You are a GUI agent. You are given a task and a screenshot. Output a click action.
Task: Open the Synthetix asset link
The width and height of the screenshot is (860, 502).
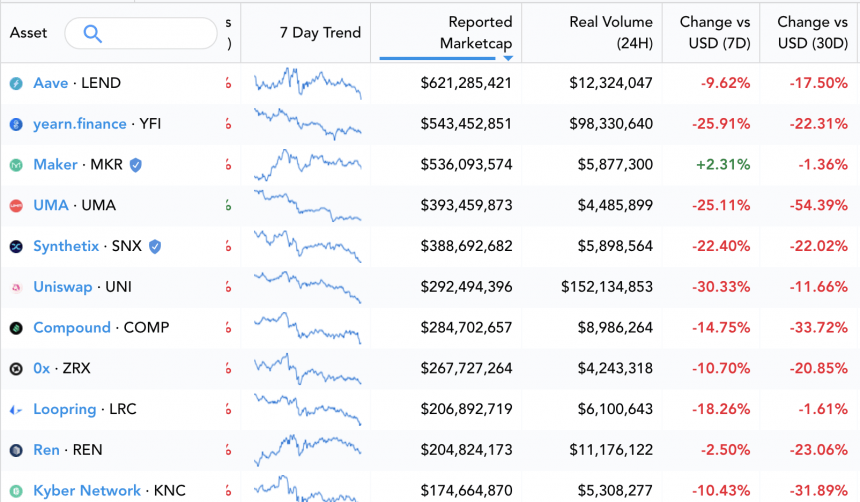point(66,246)
